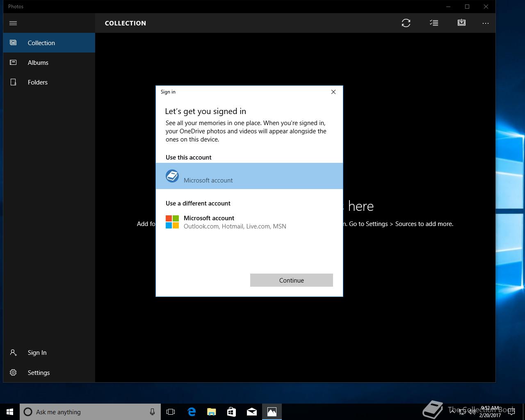Screen dimensions: 525x420
Task: Click the Continue button
Action: pyautogui.click(x=292, y=280)
